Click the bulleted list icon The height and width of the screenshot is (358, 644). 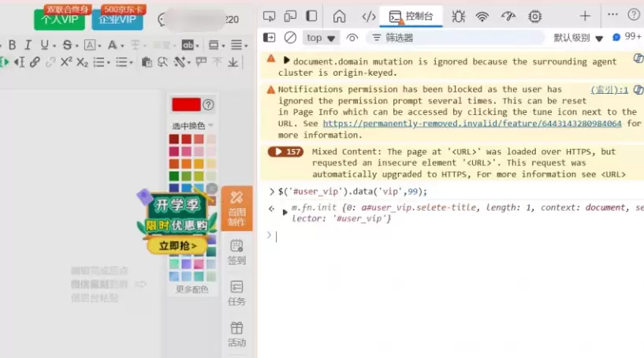click(121, 62)
